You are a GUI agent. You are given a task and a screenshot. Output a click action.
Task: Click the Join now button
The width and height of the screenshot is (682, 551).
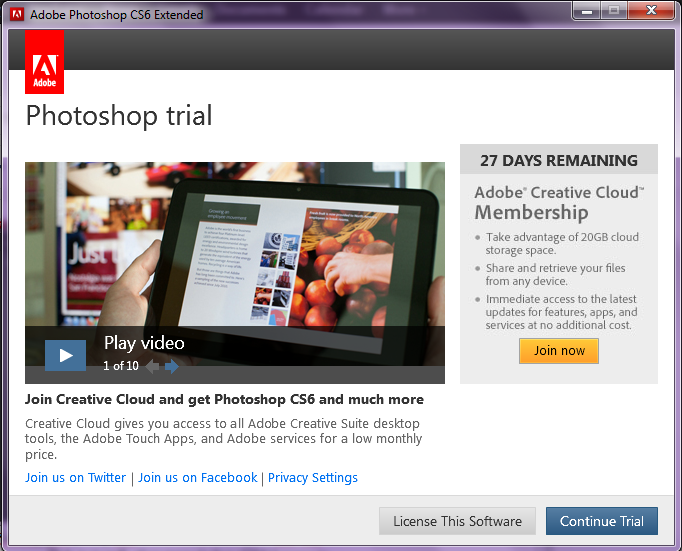point(559,351)
